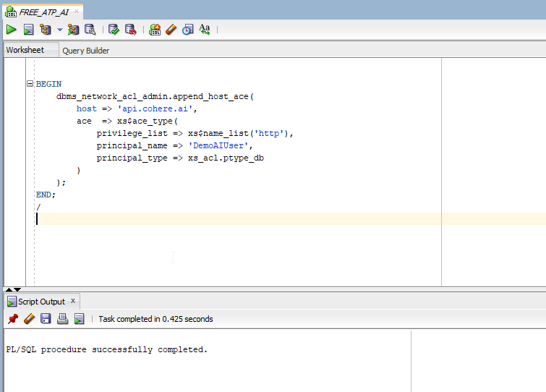The width and height of the screenshot is (546, 392).
Task: Click the 'api.cohere.ai' host string
Action: pyautogui.click(x=155, y=109)
